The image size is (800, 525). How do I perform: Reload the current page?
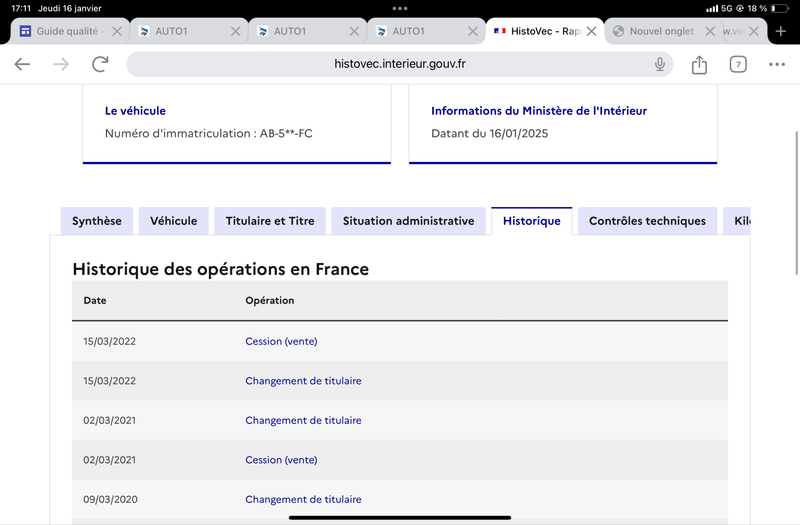point(100,64)
